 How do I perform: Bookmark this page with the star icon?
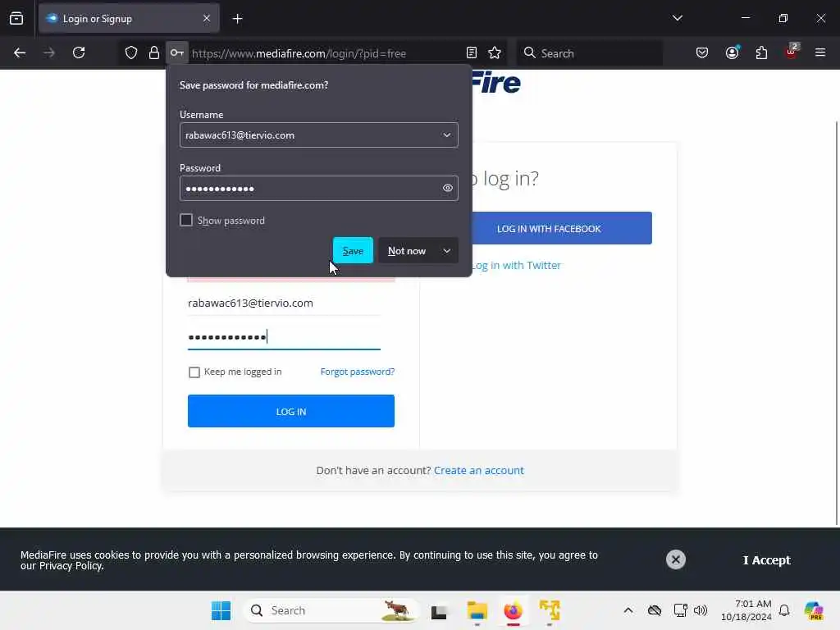click(495, 52)
